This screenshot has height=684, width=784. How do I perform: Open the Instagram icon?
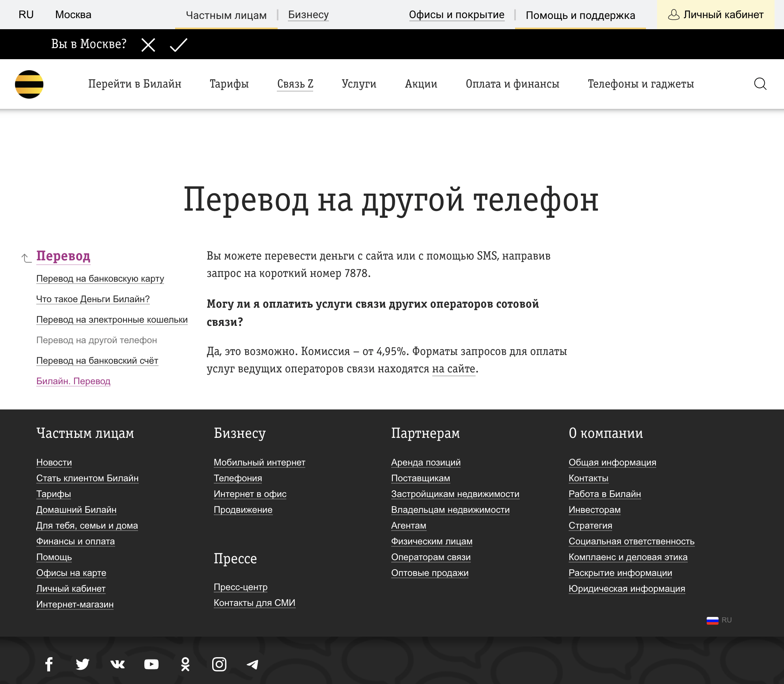pyautogui.click(x=219, y=664)
